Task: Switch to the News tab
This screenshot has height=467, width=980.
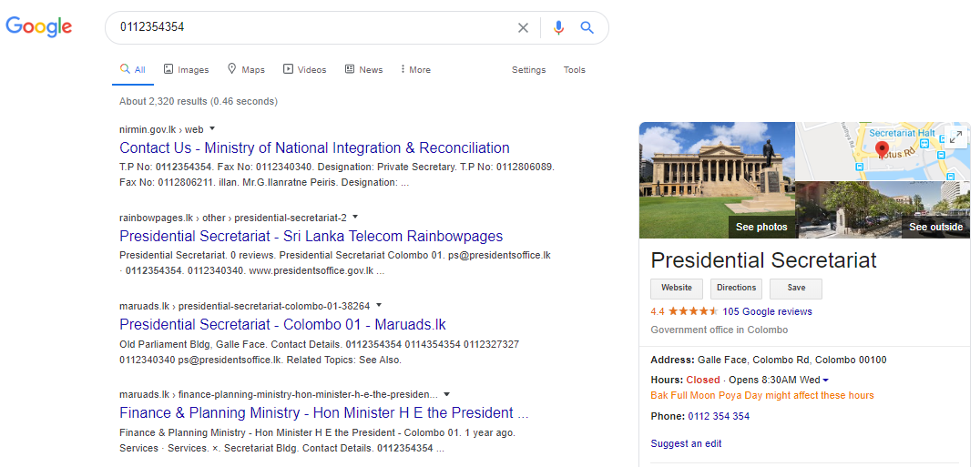Action: point(363,70)
